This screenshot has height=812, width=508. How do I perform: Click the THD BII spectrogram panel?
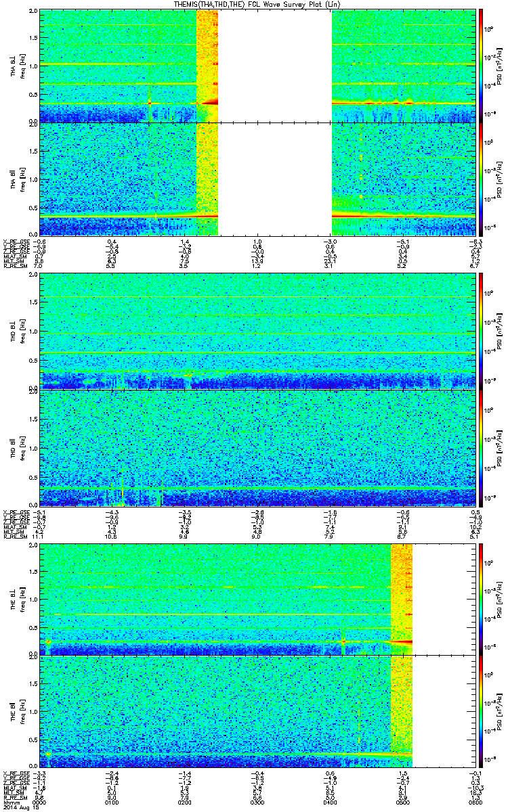[257, 448]
